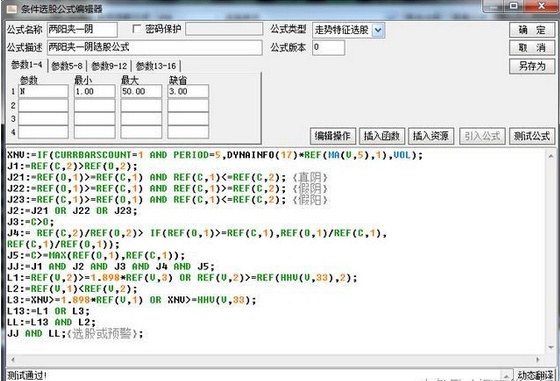
Task: Click the horizontal scrollbar left arrow
Action: pyautogui.click(x=12, y=360)
